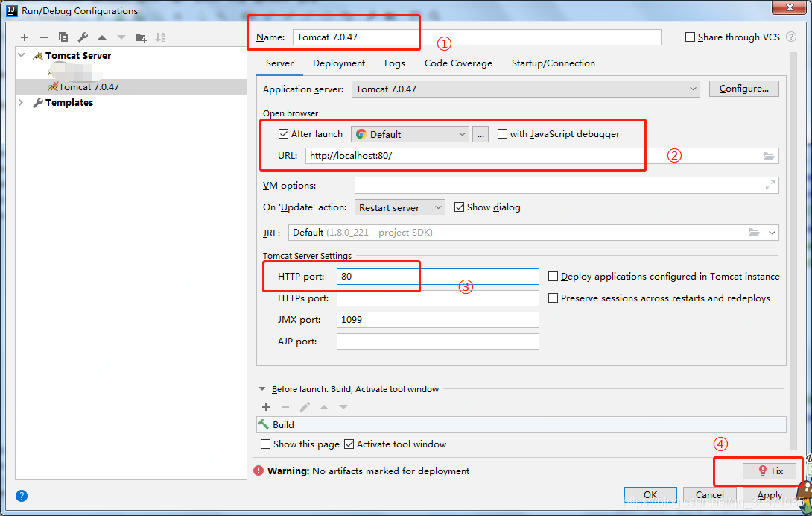
Task: Open the Logs tab
Action: click(x=395, y=63)
